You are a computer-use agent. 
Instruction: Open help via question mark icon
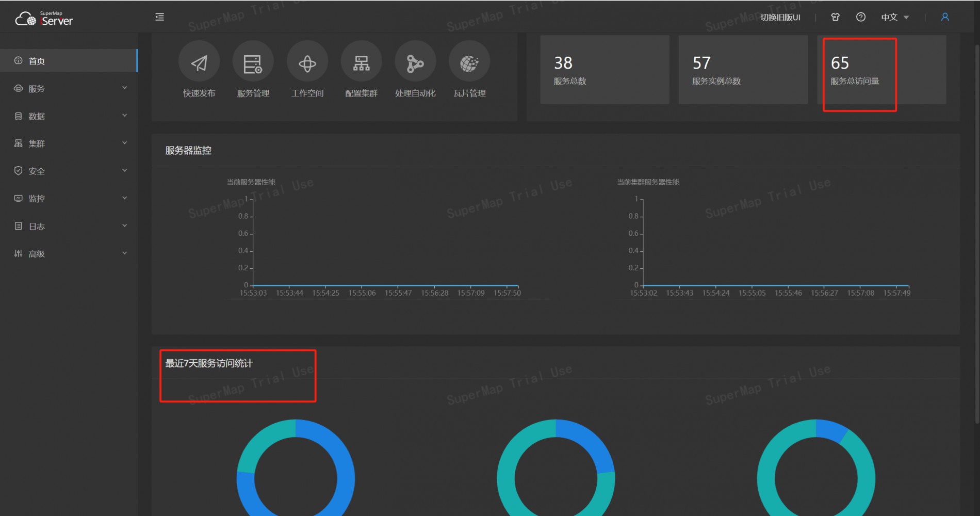click(x=861, y=17)
